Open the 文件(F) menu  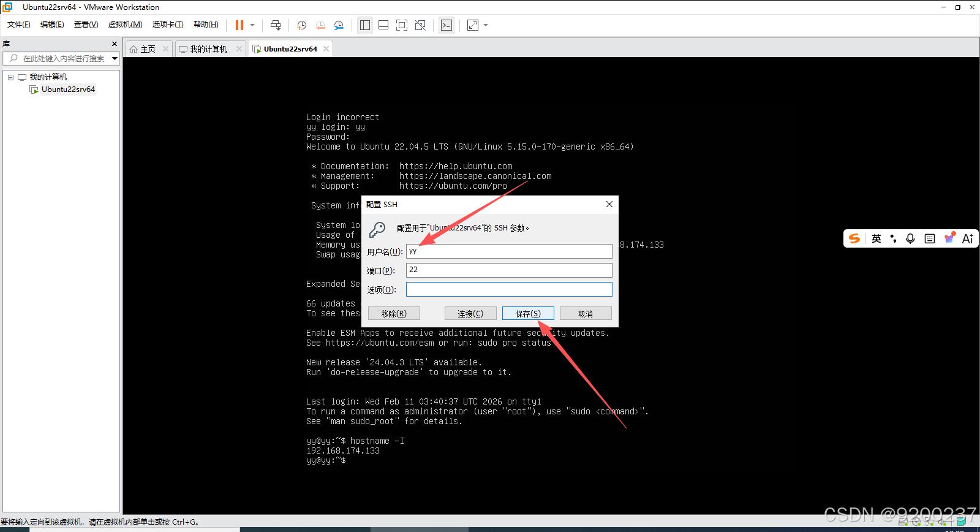tap(18, 25)
